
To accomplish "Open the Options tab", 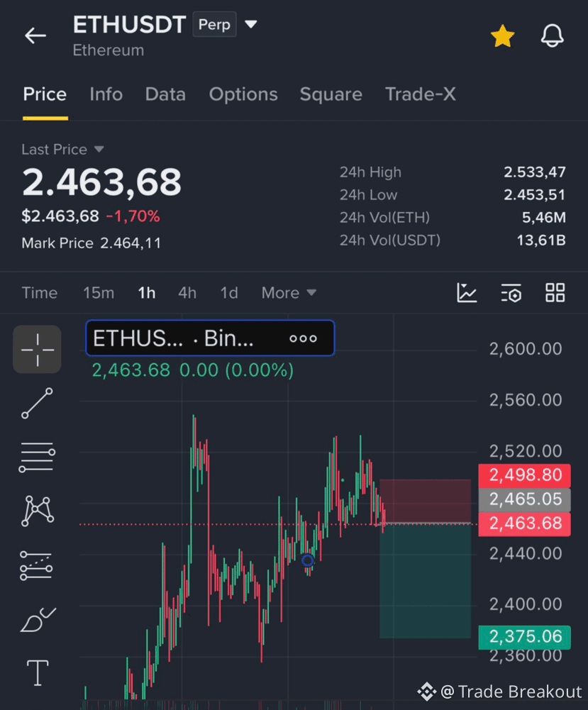I will point(243,94).
